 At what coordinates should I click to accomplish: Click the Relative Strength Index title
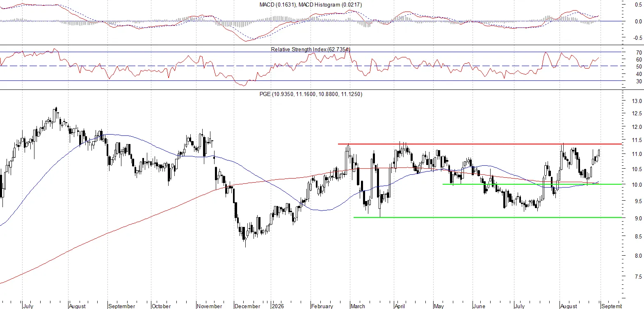coord(311,49)
